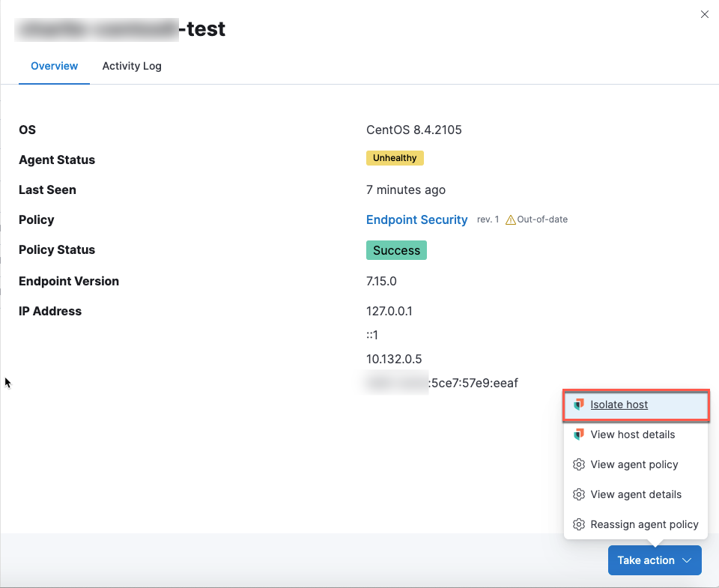Click the rev. 1 policy revision text
The image size is (719, 588).
(488, 219)
